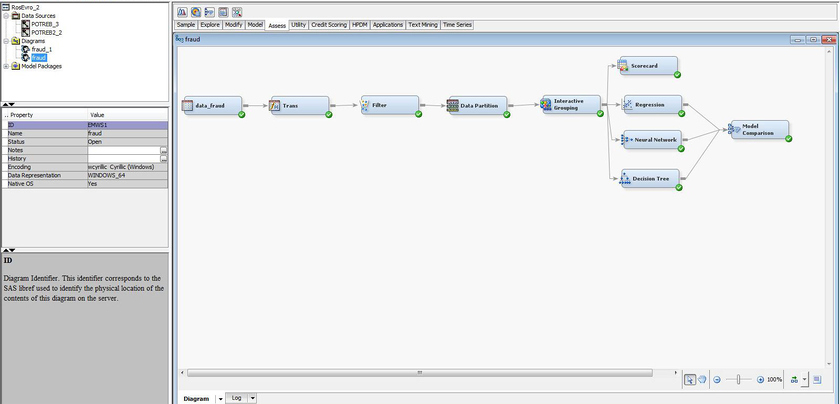Open the layout dropdown arrow near zoom
Viewport: 840px width, 404px height.
(x=804, y=380)
